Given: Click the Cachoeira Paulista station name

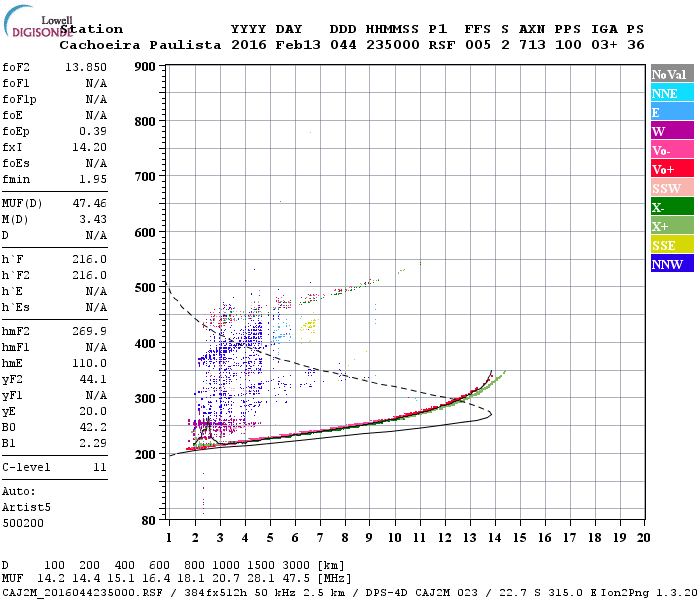Looking at the screenshot, I should [140, 45].
